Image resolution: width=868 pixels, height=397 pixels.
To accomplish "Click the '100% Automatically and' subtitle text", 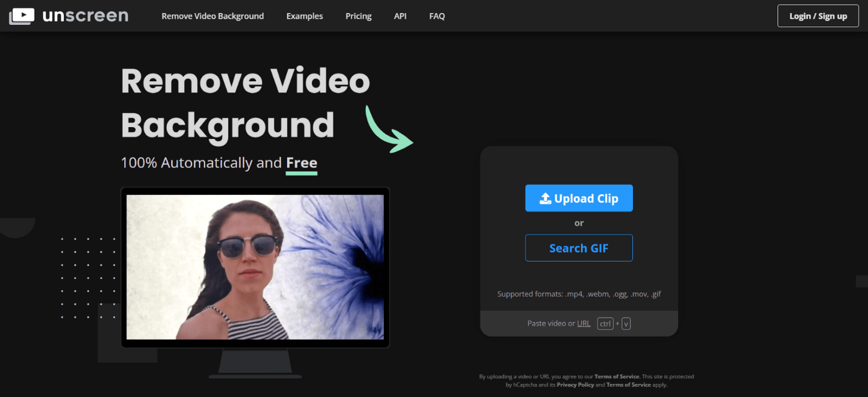I will point(201,163).
